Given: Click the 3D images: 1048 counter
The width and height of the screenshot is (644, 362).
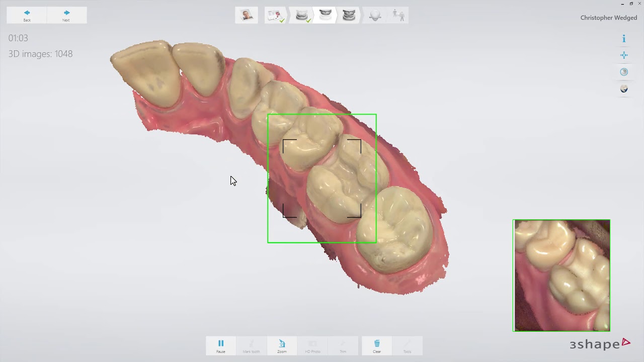Looking at the screenshot, I should 40,54.
